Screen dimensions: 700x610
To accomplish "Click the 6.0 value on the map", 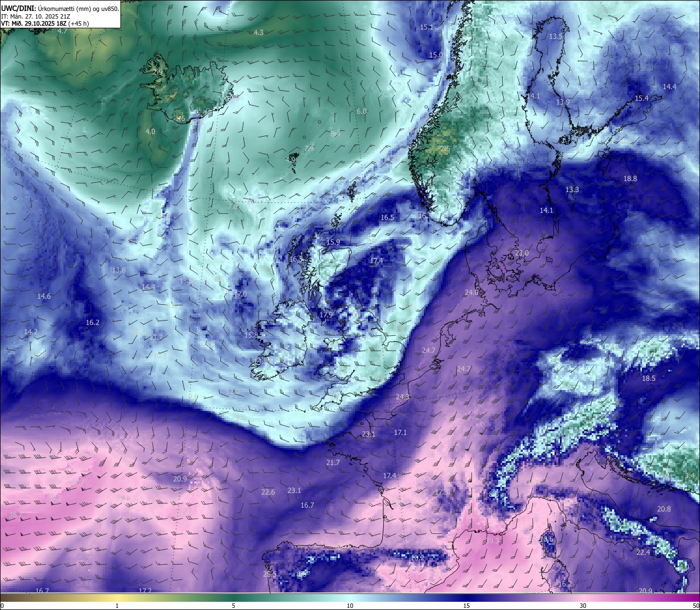I will 361,112.
